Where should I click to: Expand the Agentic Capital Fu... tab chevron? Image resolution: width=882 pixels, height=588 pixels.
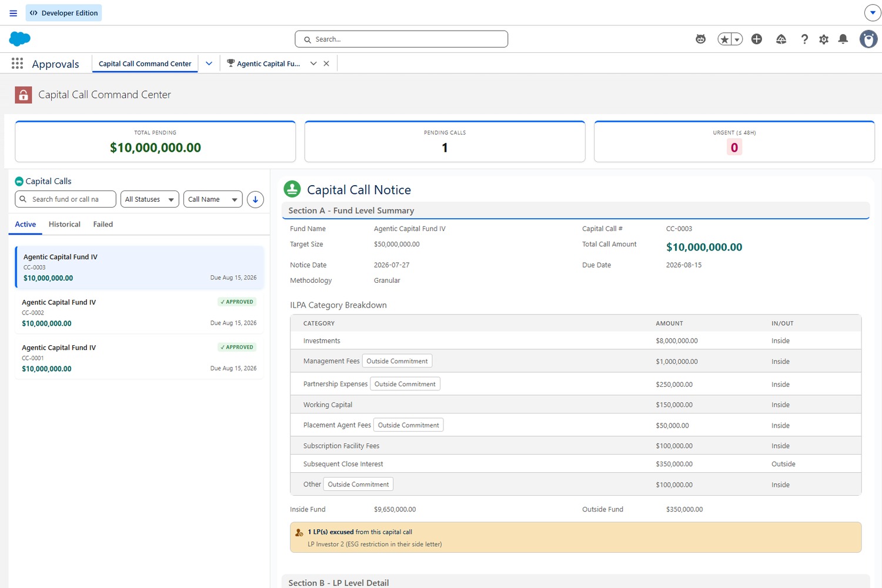pyautogui.click(x=313, y=64)
